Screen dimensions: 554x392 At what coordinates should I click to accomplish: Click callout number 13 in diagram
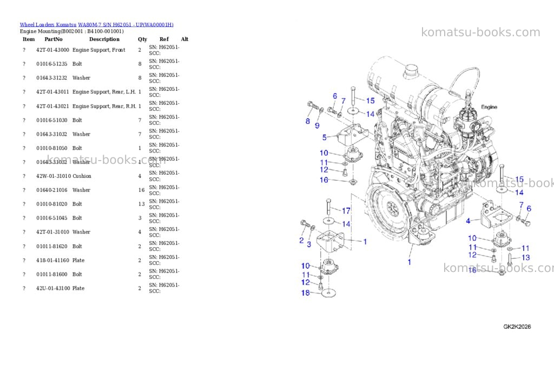pyautogui.click(x=526, y=258)
